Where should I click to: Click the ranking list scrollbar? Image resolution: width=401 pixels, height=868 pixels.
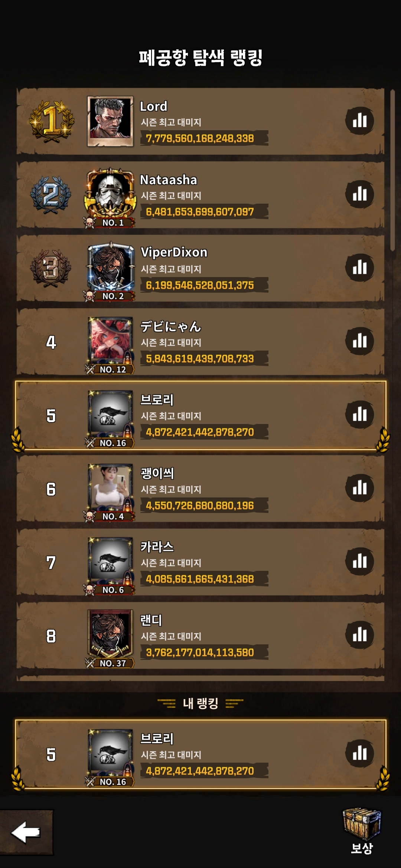pyautogui.click(x=392, y=171)
